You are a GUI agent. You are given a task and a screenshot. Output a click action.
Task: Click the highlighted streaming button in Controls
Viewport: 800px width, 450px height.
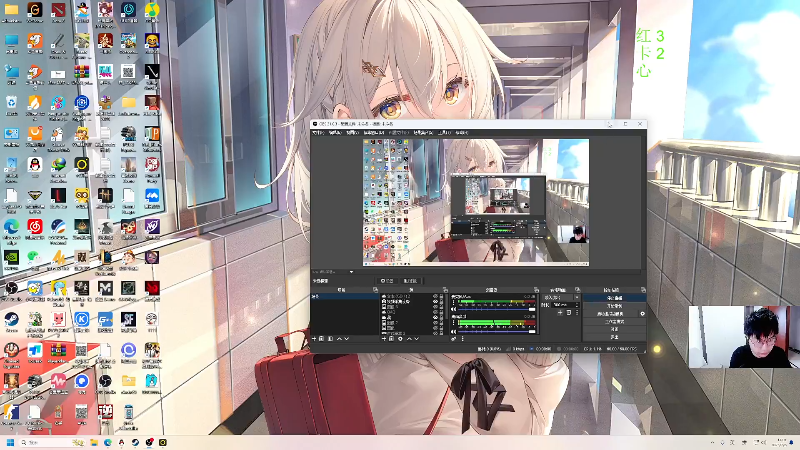coord(615,298)
